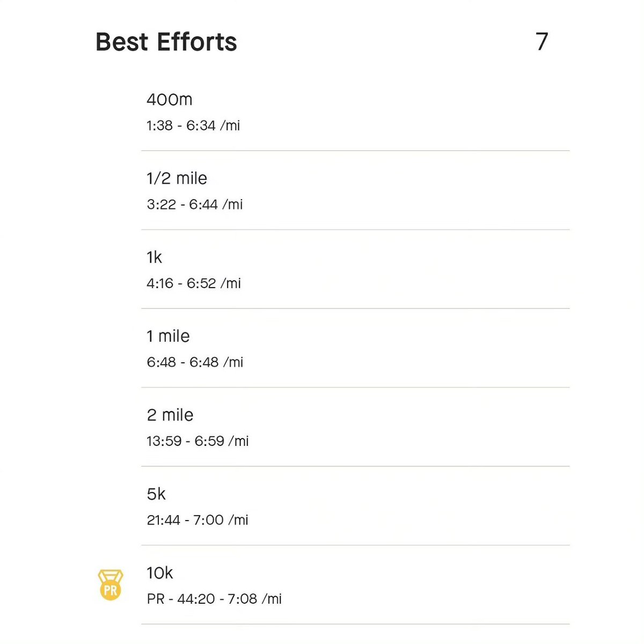This screenshot has width=644, height=644.
Task: Open the 1k best effort entry
Action: 355,269
